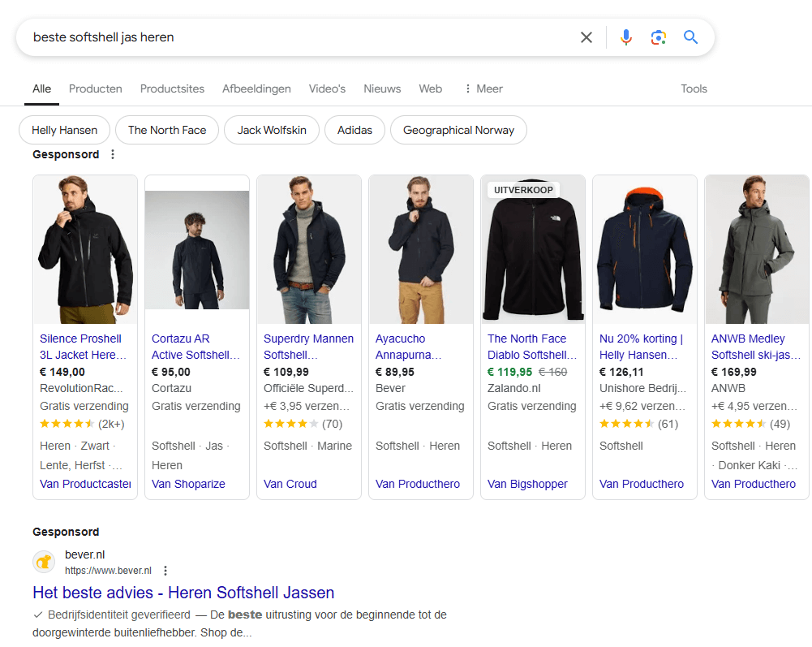Click the Zalando.nl seller name
This screenshot has width=812, height=647.
click(x=513, y=388)
